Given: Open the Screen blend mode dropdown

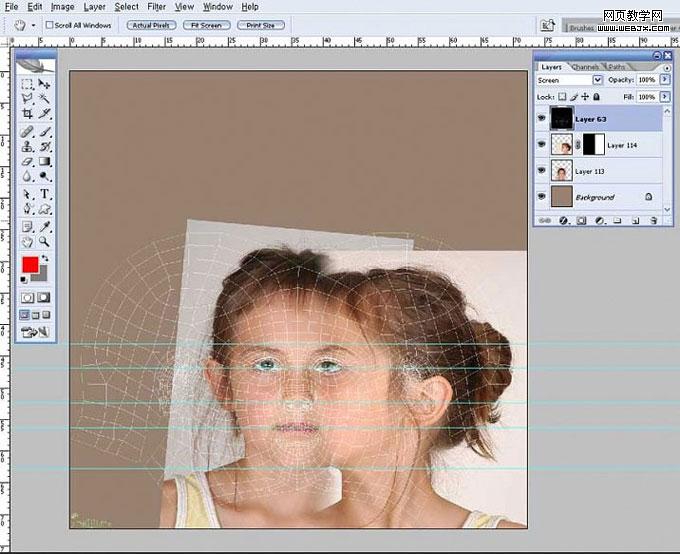Looking at the screenshot, I should (598, 80).
